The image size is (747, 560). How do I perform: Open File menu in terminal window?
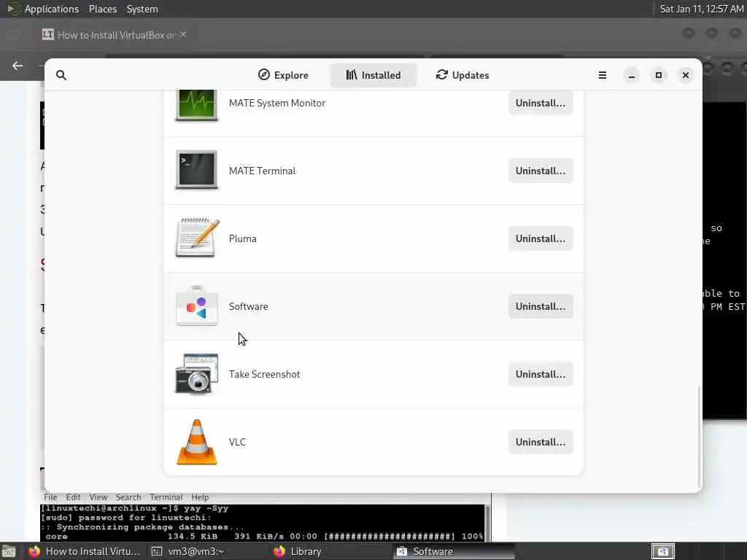click(x=50, y=497)
